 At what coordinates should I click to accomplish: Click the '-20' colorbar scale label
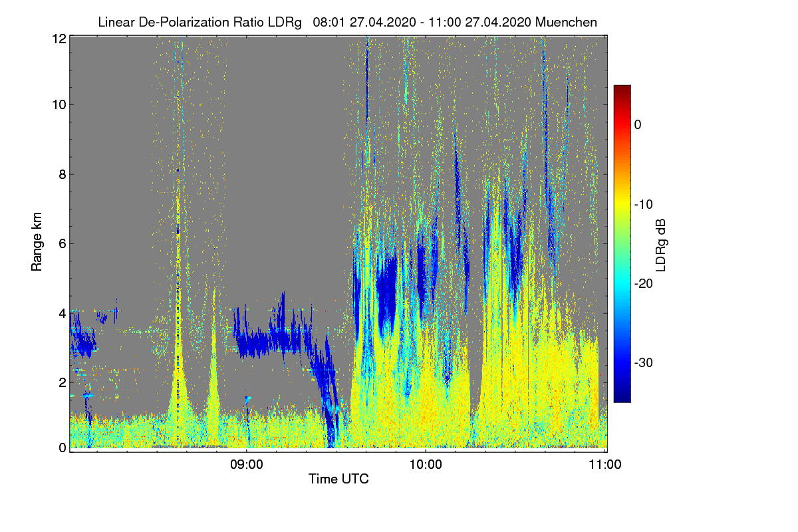pyautogui.click(x=643, y=284)
